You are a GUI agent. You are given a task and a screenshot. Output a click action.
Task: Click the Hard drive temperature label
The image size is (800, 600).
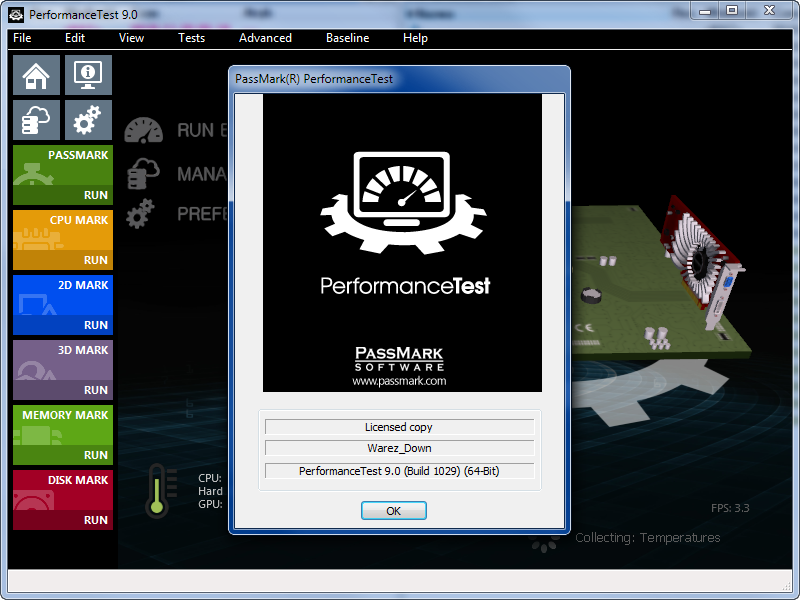click(210, 491)
